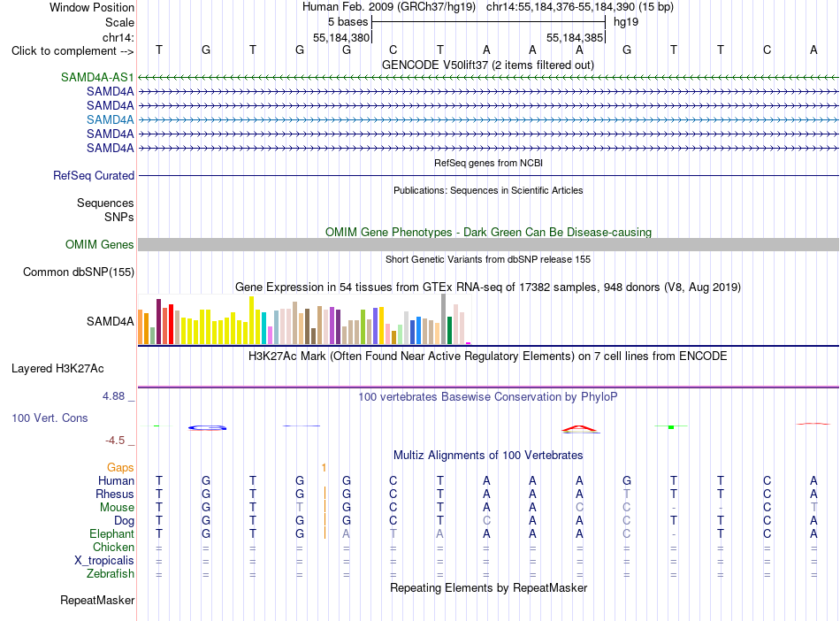
Task: Select the light blue SAMD4A transcript label
Action: 111,119
